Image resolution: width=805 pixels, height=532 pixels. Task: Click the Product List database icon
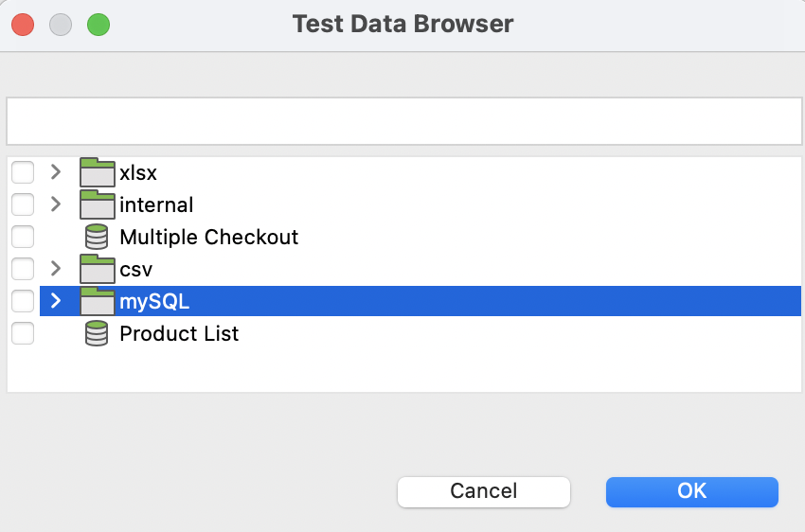pos(97,333)
